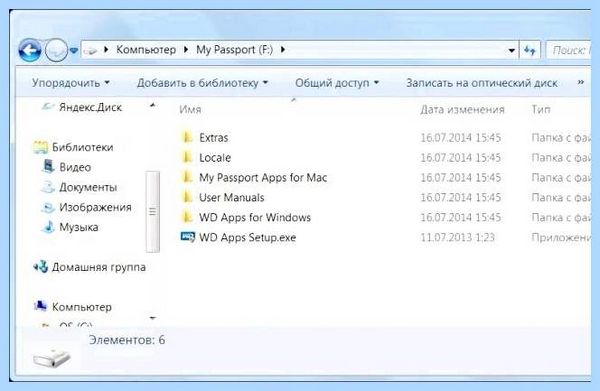This screenshot has height=391, width=600.
Task: Open the Добавить в библиотеку menu
Action: [202, 83]
